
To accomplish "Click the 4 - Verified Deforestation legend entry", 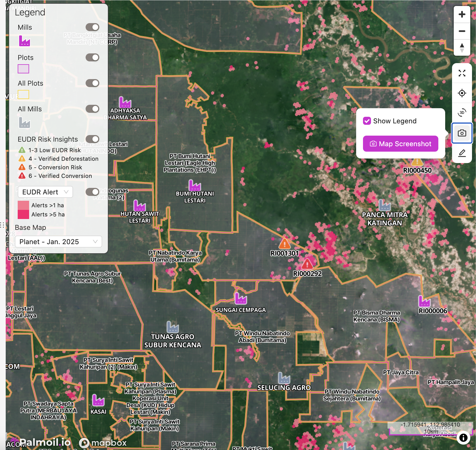I will (59, 159).
